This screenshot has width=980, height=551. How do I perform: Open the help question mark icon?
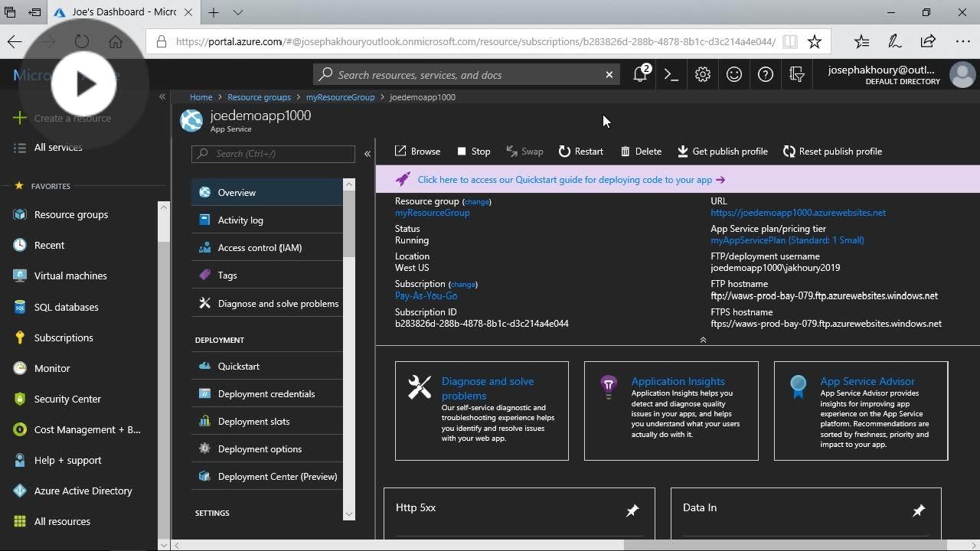click(x=766, y=74)
